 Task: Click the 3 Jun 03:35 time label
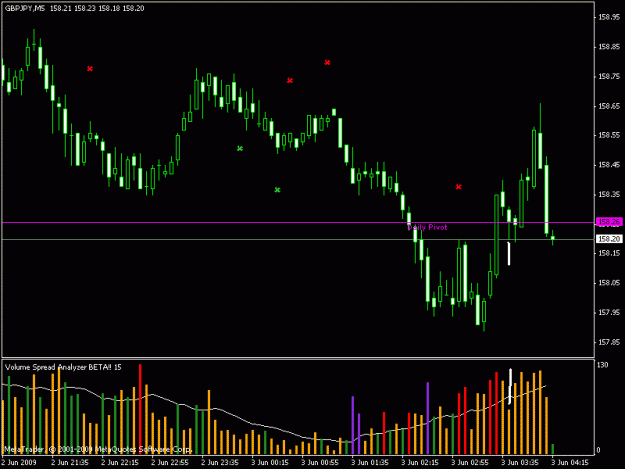(x=520, y=463)
